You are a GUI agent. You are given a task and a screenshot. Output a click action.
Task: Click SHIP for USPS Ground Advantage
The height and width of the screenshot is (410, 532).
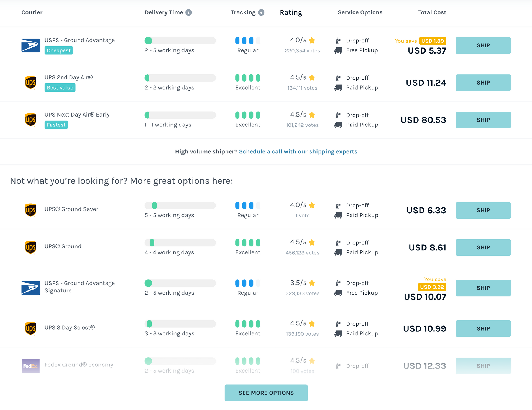pos(483,45)
